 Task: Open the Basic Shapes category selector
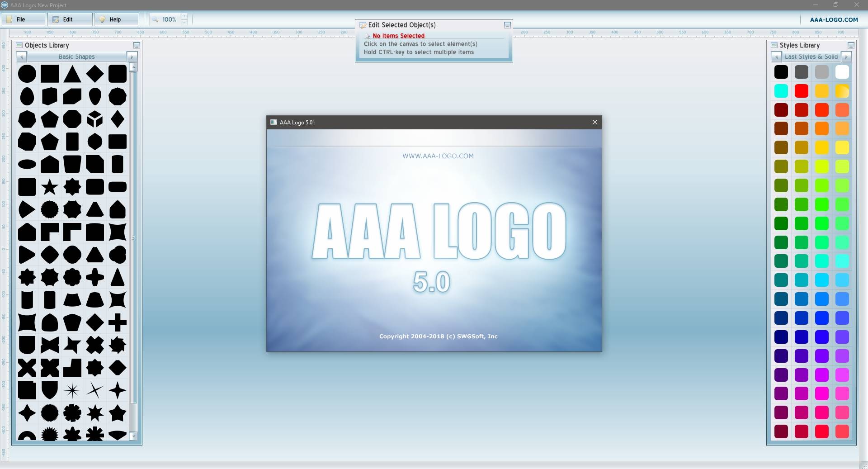tap(76, 57)
